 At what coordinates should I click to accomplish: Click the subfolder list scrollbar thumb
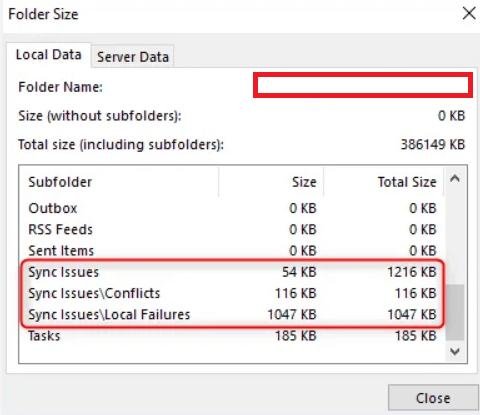pos(455,312)
